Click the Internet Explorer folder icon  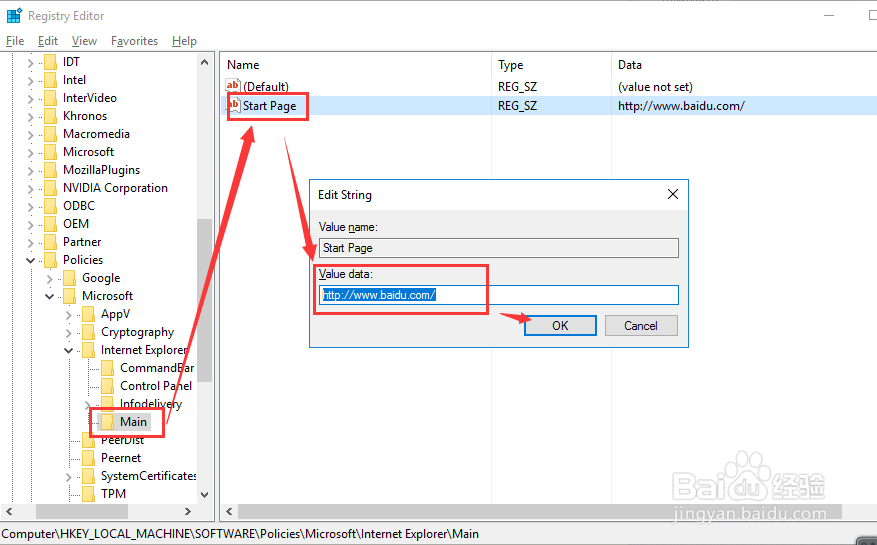point(88,350)
